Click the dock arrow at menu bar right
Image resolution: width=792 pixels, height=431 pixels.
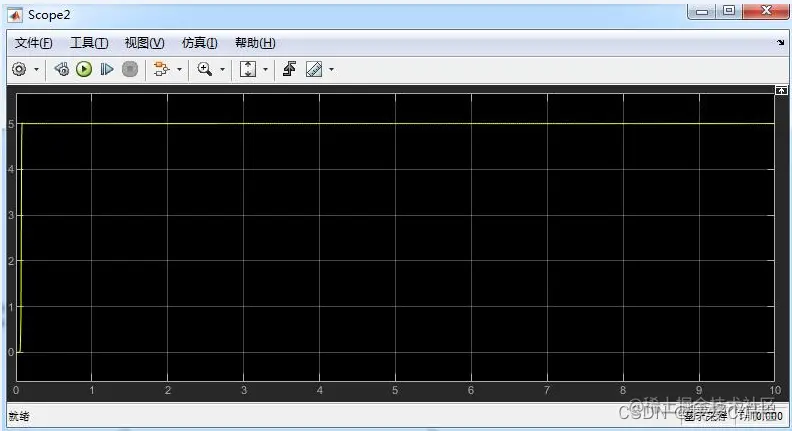coord(780,43)
